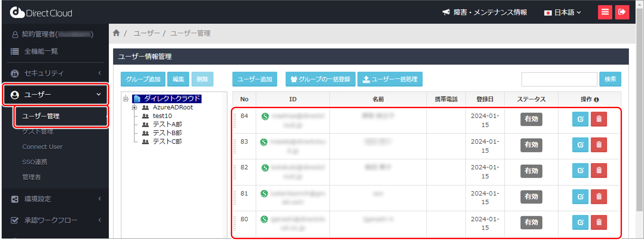Select テストB部 group in tree
This screenshot has width=644, height=241.
pos(167,133)
